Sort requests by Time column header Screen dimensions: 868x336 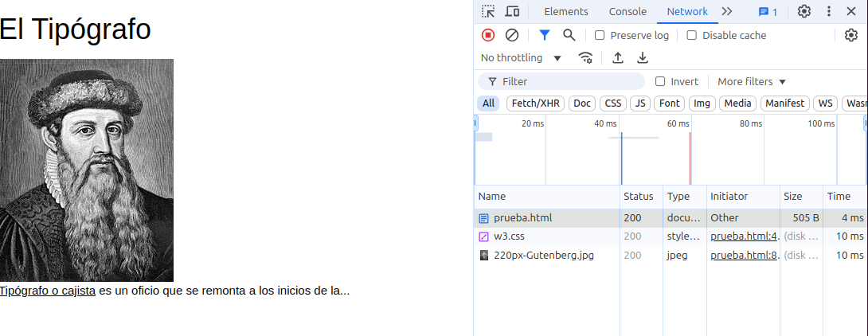(845, 197)
